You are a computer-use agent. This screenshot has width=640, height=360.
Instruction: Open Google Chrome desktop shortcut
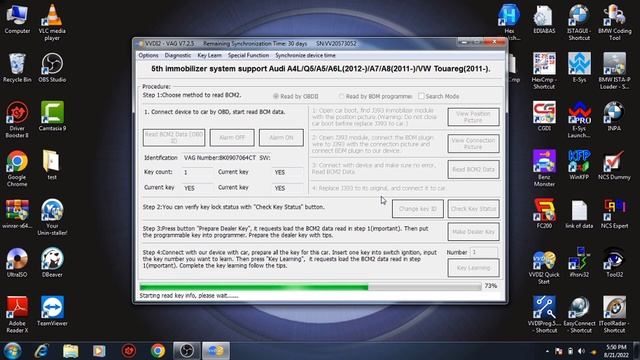click(x=17, y=169)
